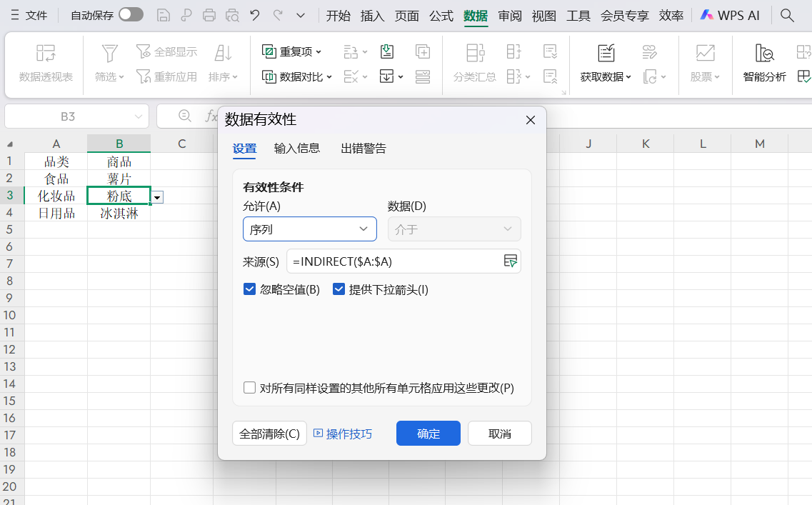Click the OK (确定) button
This screenshot has height=505, width=812.
click(428, 434)
